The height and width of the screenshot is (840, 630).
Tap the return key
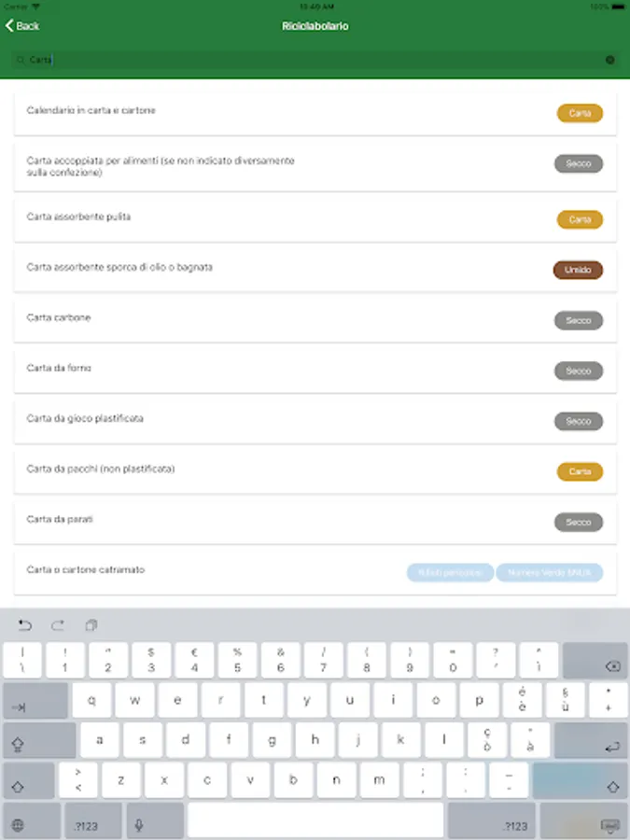[x=591, y=740]
